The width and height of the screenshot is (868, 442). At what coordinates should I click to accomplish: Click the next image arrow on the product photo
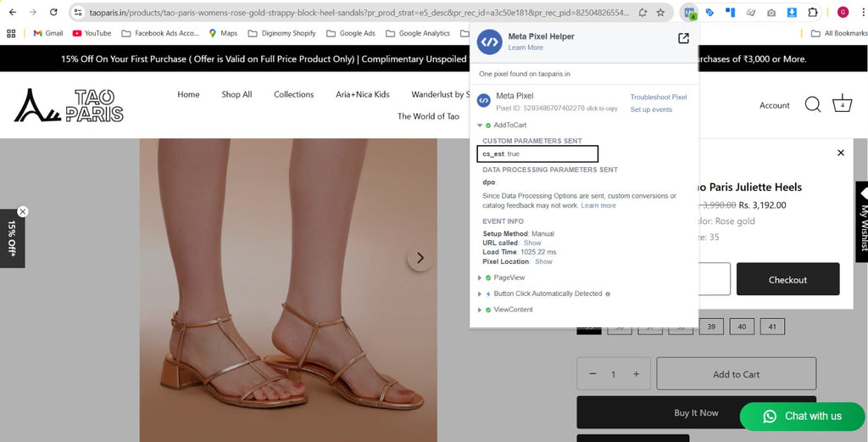pyautogui.click(x=420, y=258)
